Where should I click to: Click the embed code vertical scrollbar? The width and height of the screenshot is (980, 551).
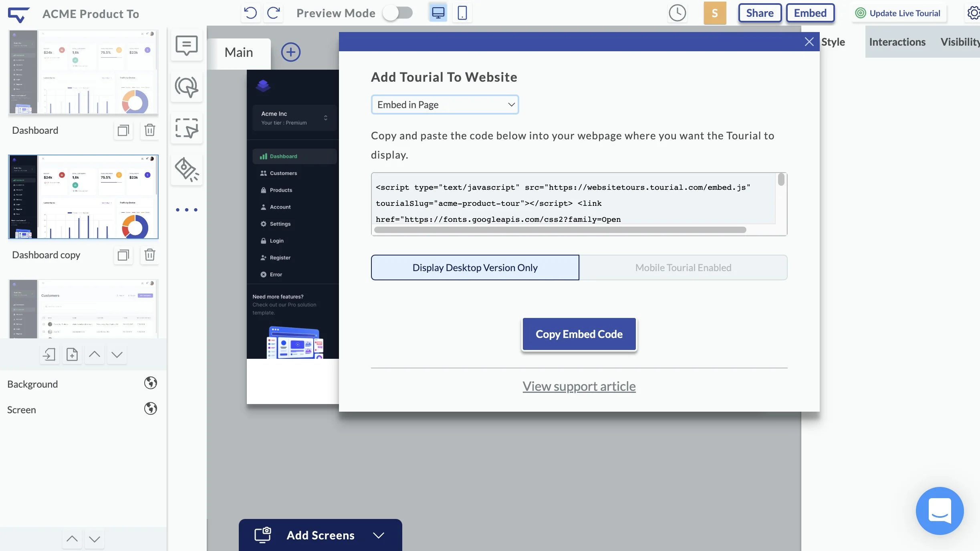click(x=781, y=179)
